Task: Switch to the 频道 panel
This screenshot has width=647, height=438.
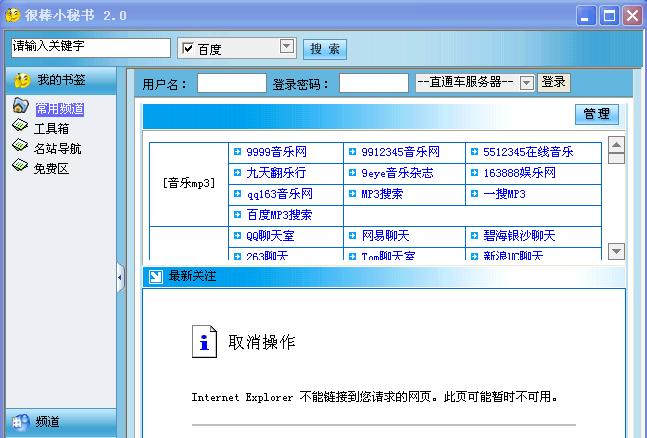Action: (61, 422)
